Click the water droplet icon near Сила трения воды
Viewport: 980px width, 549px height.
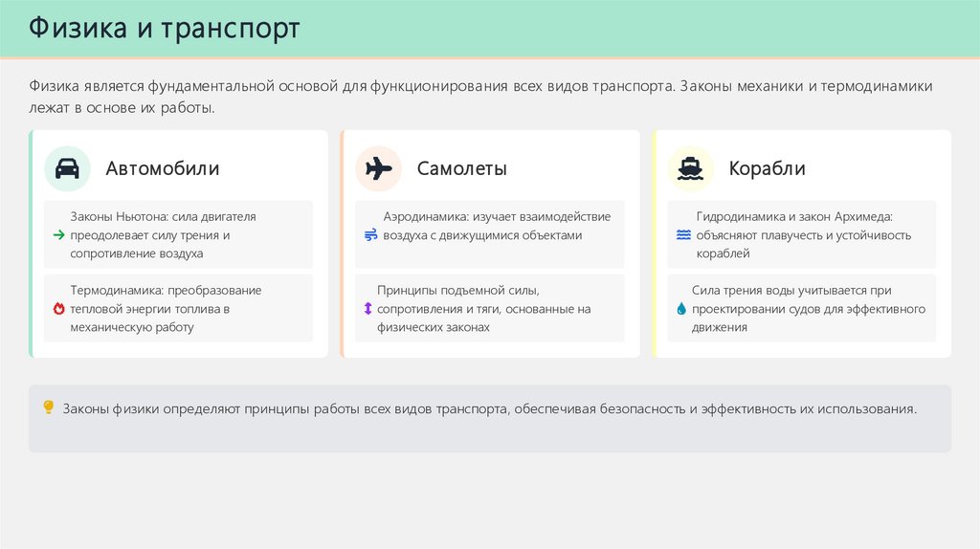[x=681, y=309]
